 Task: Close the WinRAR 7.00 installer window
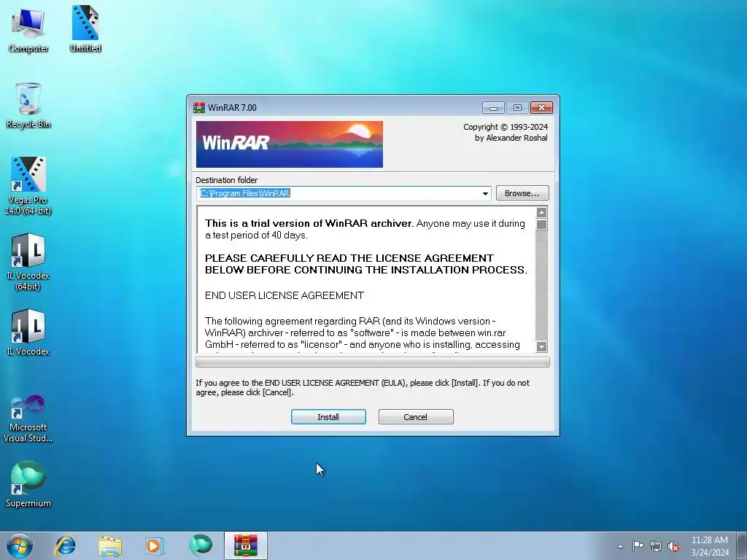(x=542, y=108)
